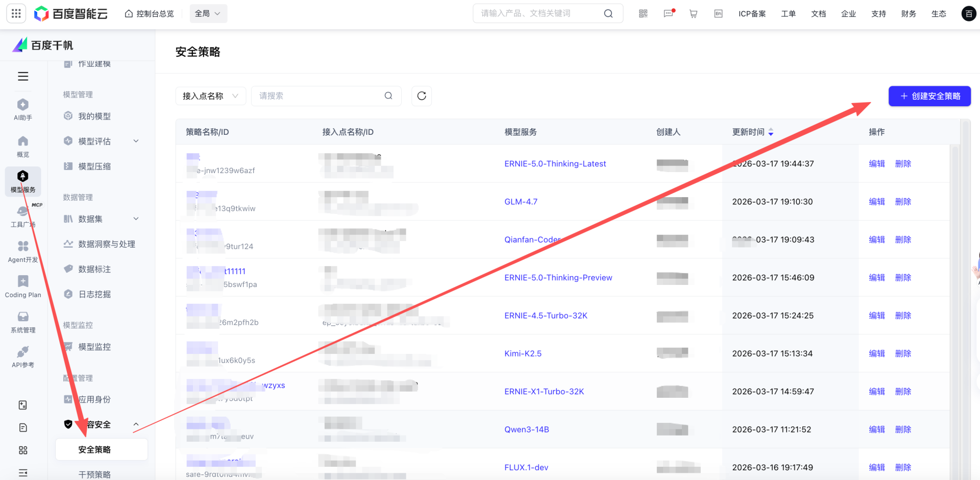Open the message notifications icon
The width and height of the screenshot is (980, 480).
click(669, 14)
